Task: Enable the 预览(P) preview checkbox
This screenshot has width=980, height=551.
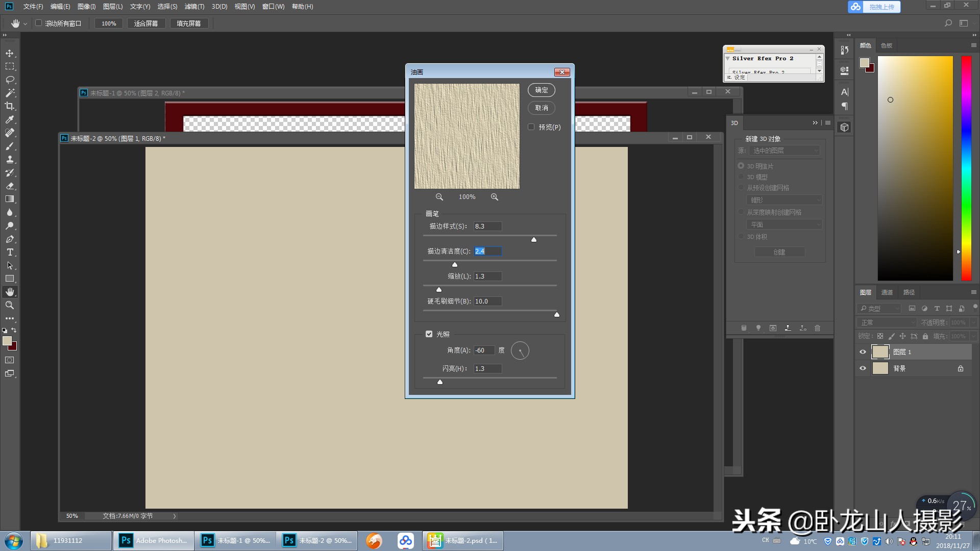Action: [x=531, y=127]
